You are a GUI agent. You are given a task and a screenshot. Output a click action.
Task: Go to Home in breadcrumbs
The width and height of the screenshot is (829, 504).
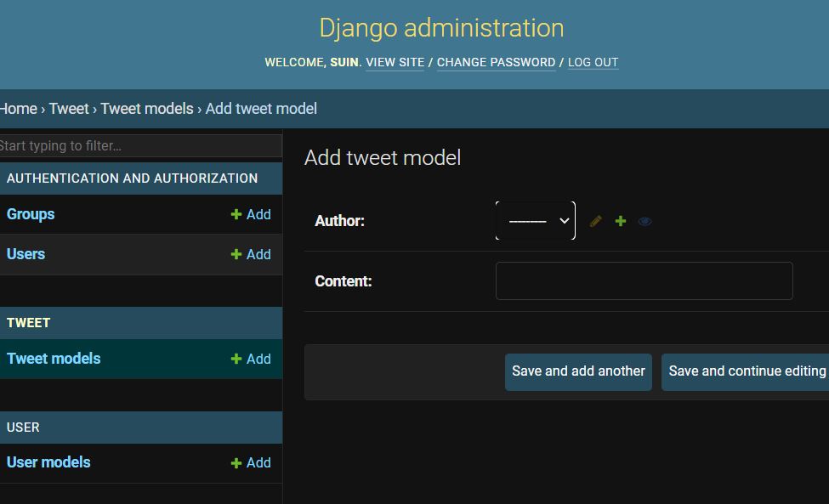point(19,108)
